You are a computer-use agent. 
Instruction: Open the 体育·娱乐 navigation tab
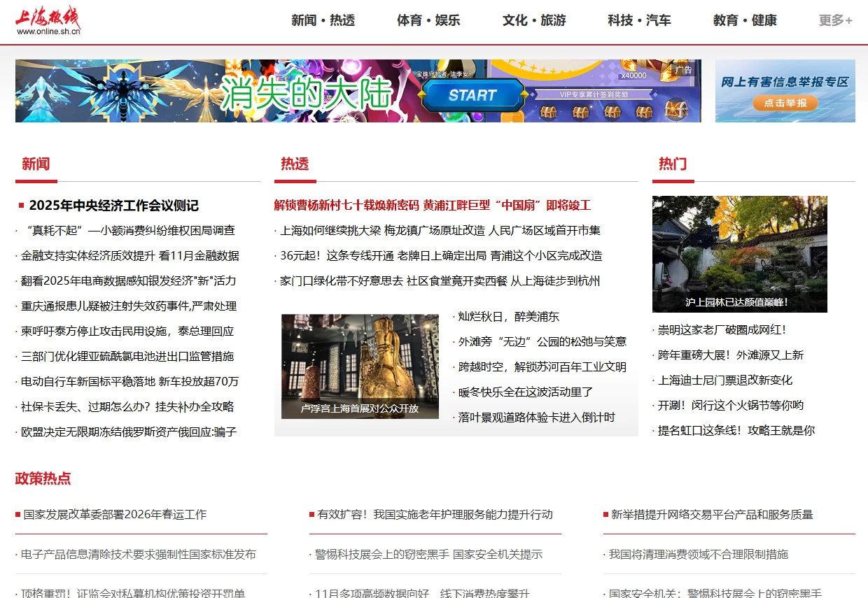point(428,20)
